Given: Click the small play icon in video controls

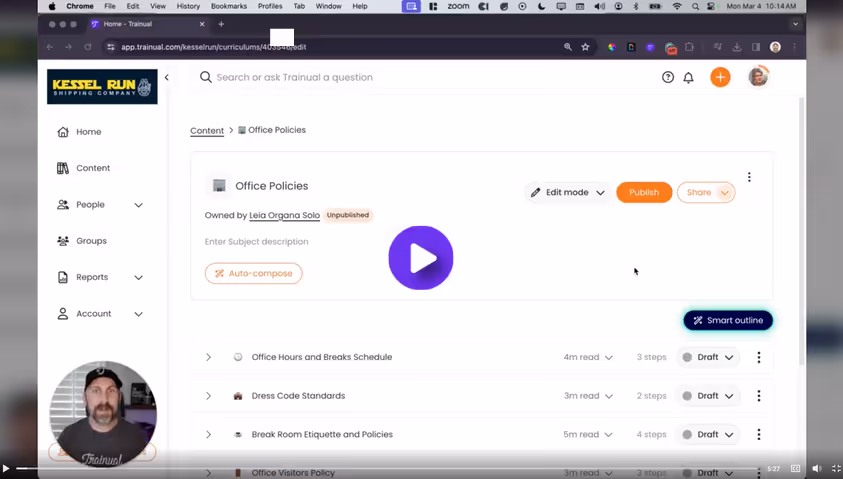Looking at the screenshot, I should coord(6,469).
